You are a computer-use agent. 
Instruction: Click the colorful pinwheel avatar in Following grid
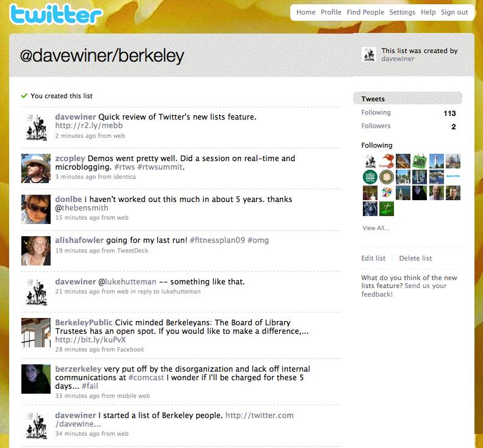coord(387,193)
